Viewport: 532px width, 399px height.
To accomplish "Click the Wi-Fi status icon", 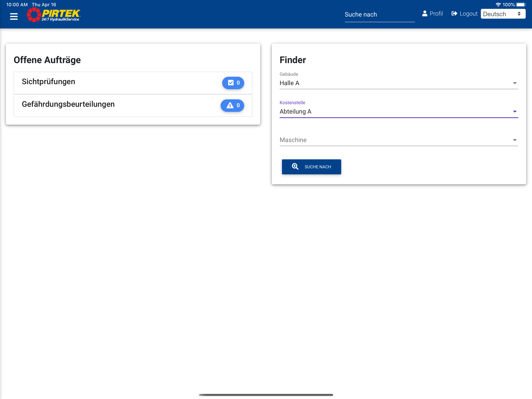I will tap(498, 4).
